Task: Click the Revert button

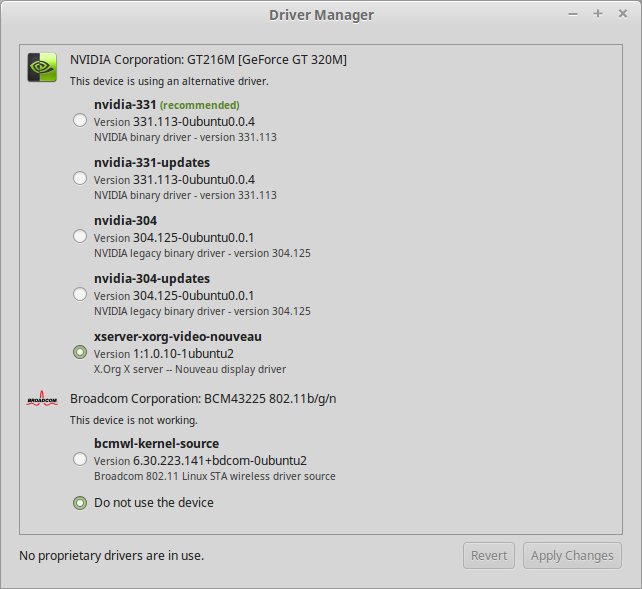Action: tap(489, 555)
